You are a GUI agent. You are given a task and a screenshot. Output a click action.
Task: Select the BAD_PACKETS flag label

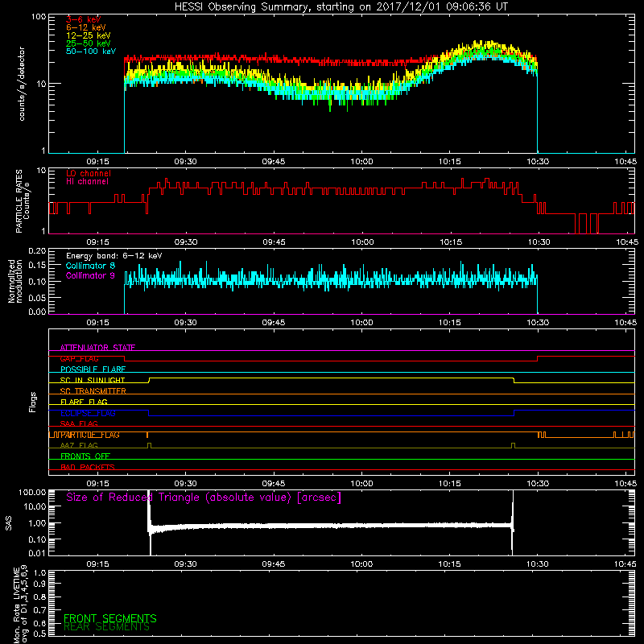coord(88,467)
